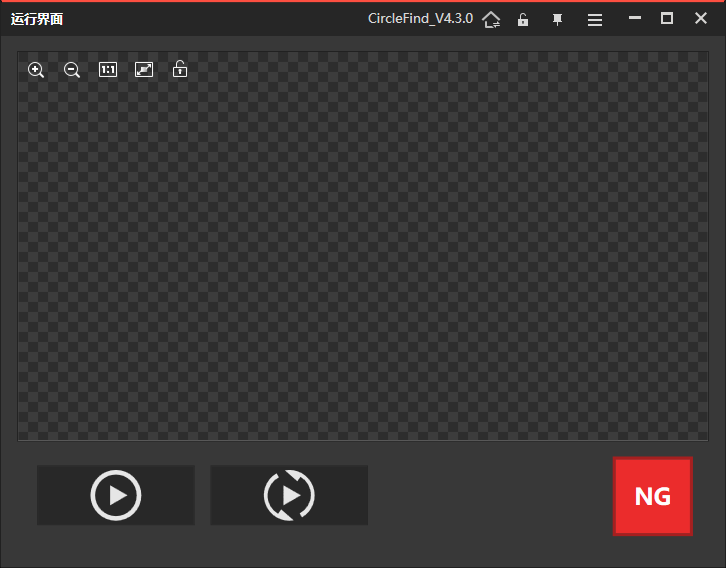Click the checkered image display area
This screenshot has width=726, height=568.
pos(363,246)
